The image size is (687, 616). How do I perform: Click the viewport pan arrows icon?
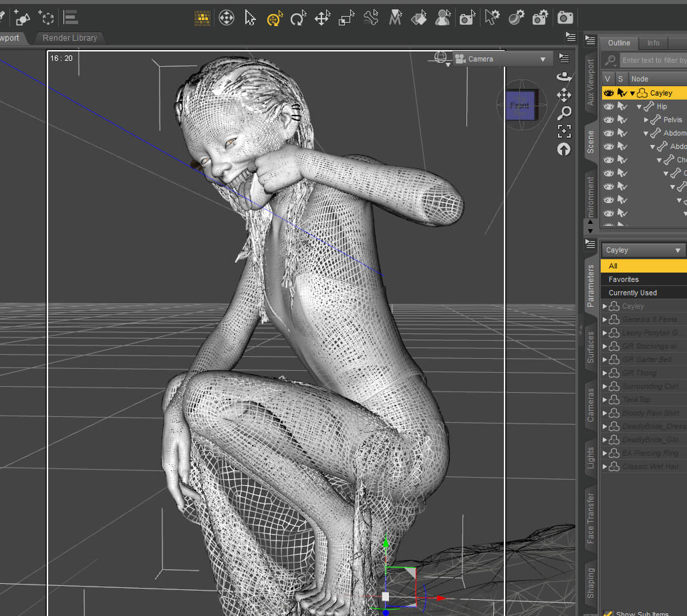(564, 95)
